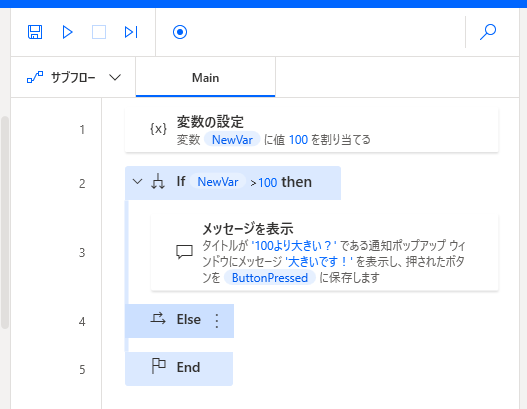Viewport: 527px width, 409px height.
Task: Click the vertical scrollbar on the left
Action: 5,222
